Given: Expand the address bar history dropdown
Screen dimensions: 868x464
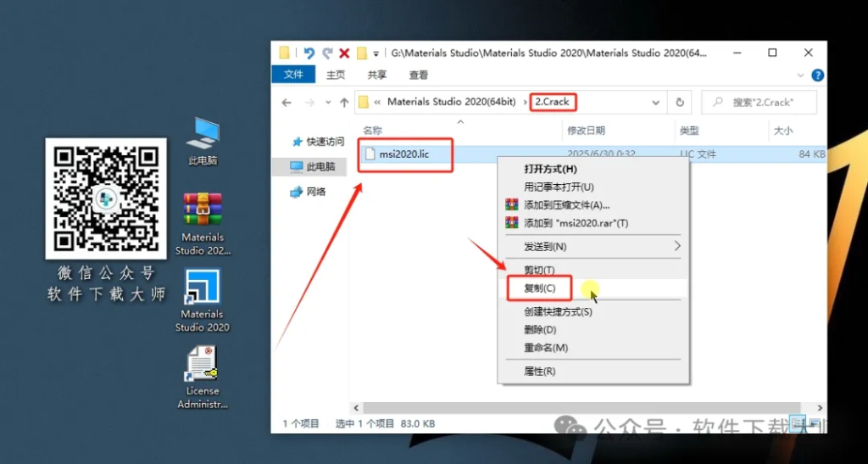Looking at the screenshot, I should pos(655,103).
